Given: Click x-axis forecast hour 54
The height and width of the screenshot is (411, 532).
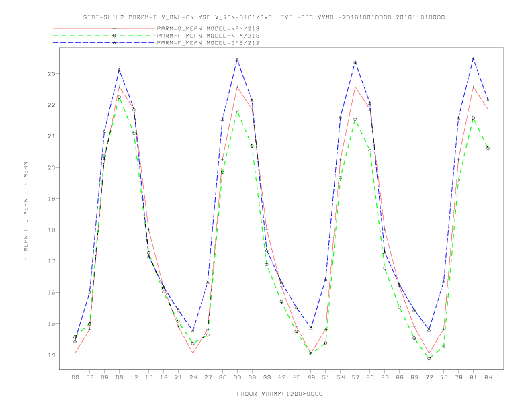Looking at the screenshot, I should (x=341, y=377).
